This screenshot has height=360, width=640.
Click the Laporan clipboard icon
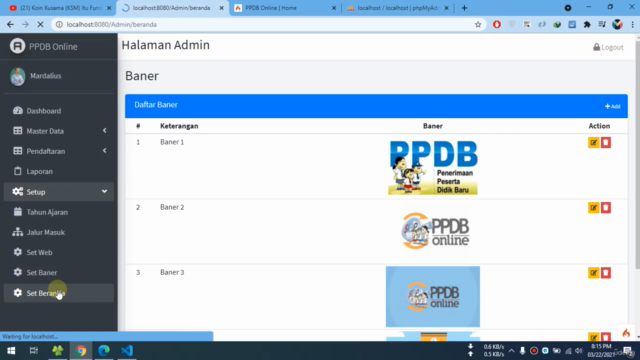tap(18, 171)
